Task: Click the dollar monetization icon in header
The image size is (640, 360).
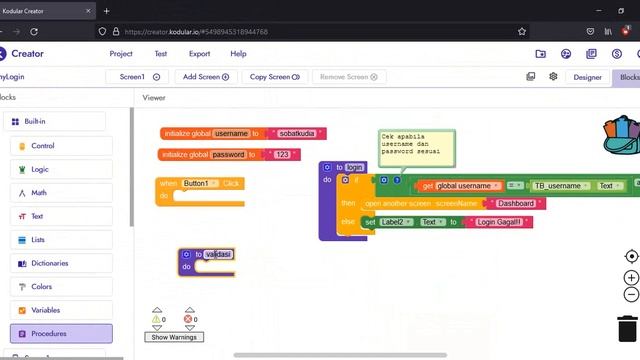Action: (x=617, y=53)
